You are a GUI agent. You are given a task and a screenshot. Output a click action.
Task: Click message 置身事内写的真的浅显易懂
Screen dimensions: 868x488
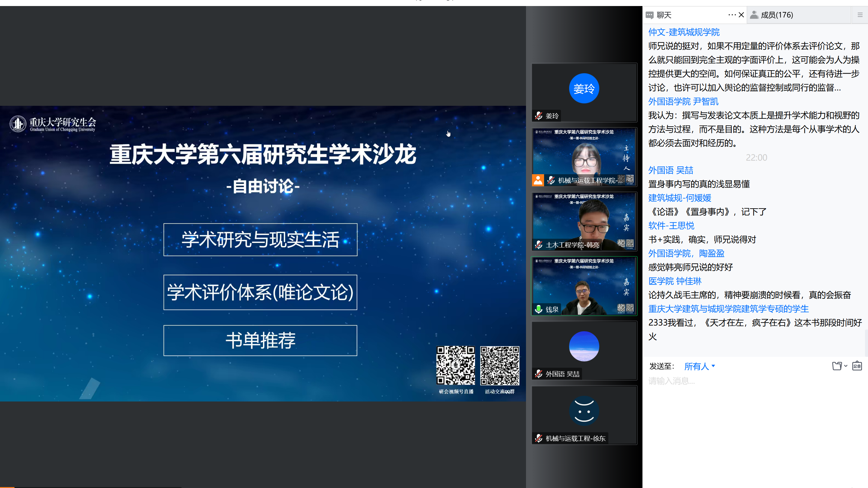click(x=699, y=184)
